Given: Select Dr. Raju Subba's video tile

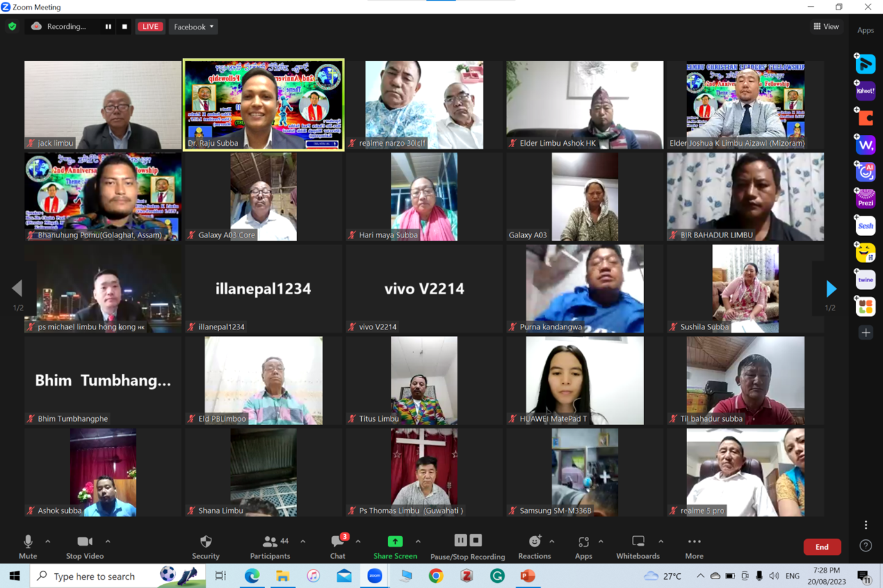Looking at the screenshot, I should point(264,105).
